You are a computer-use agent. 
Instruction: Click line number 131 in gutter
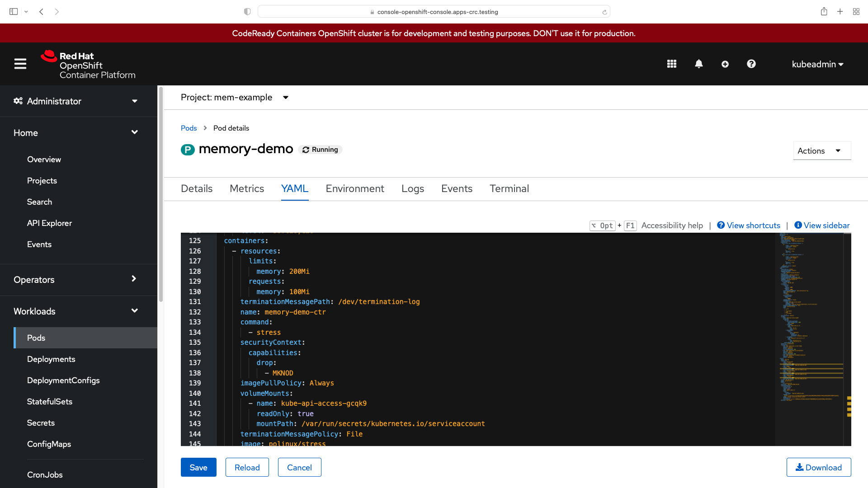[195, 302]
